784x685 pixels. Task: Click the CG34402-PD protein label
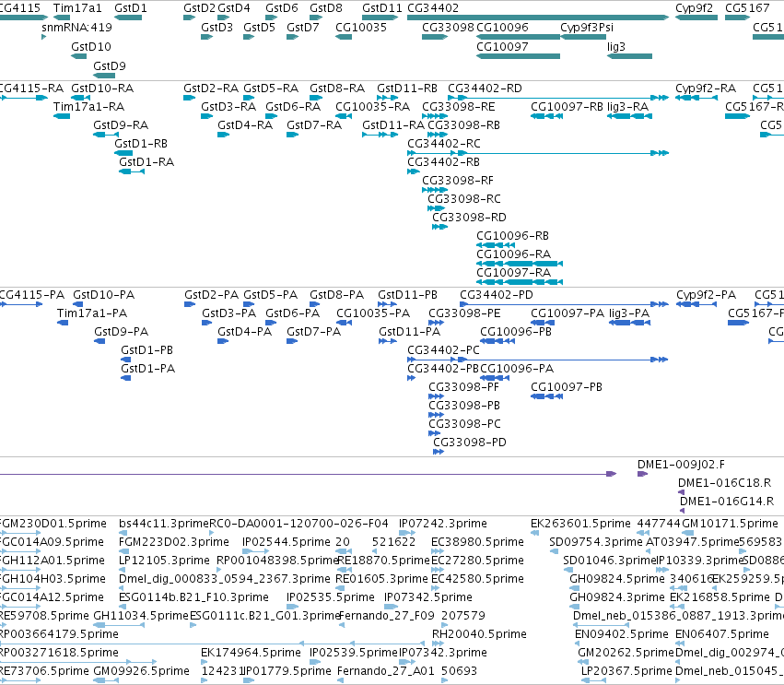497,295
